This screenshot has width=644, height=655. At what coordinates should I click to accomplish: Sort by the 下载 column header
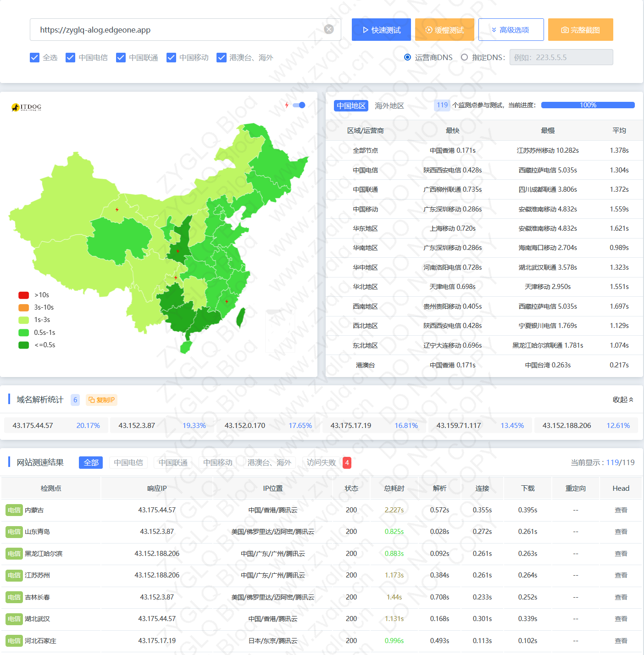pyautogui.click(x=528, y=488)
